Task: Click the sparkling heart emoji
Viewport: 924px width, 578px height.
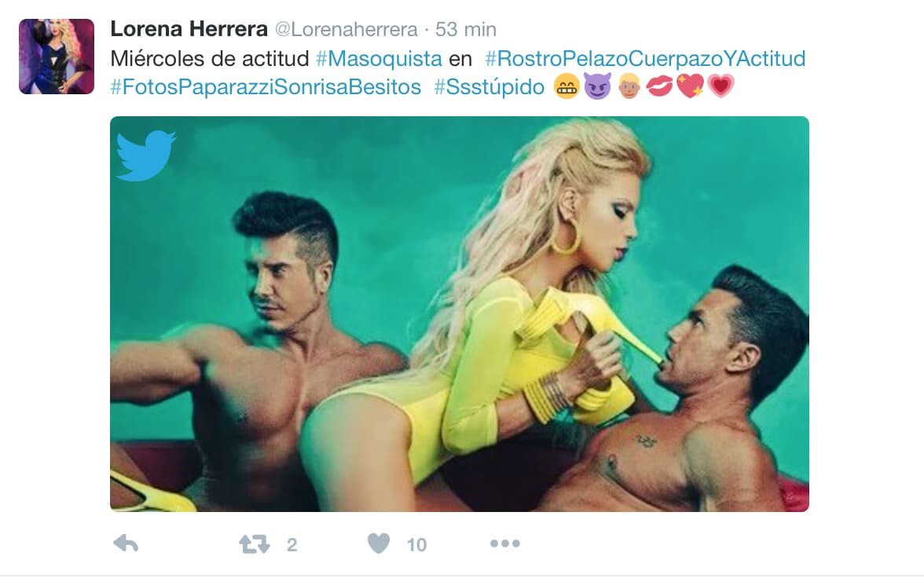Action: [690, 86]
